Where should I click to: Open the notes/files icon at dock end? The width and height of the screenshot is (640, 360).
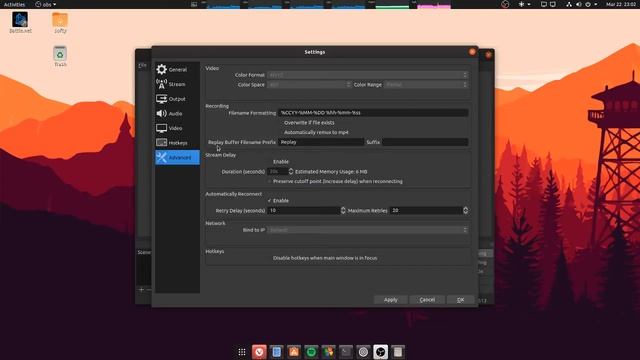coord(398,352)
